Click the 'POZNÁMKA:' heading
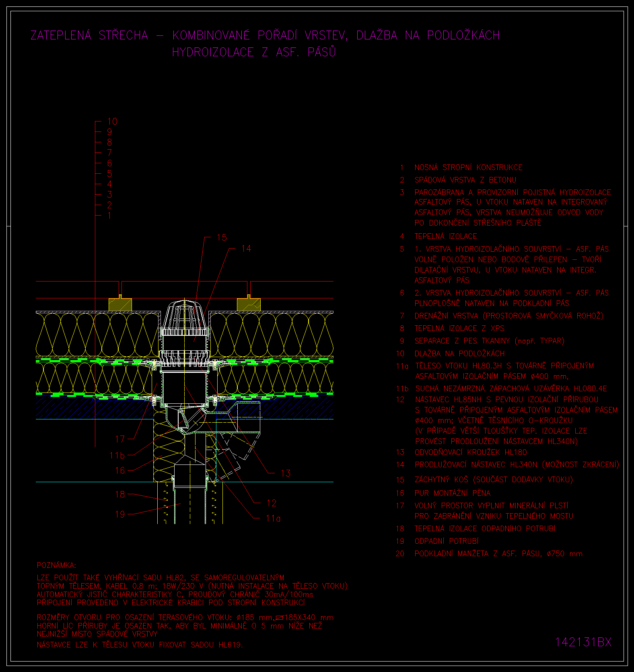Screen dimensions: 634x672 pyautogui.click(x=56, y=565)
